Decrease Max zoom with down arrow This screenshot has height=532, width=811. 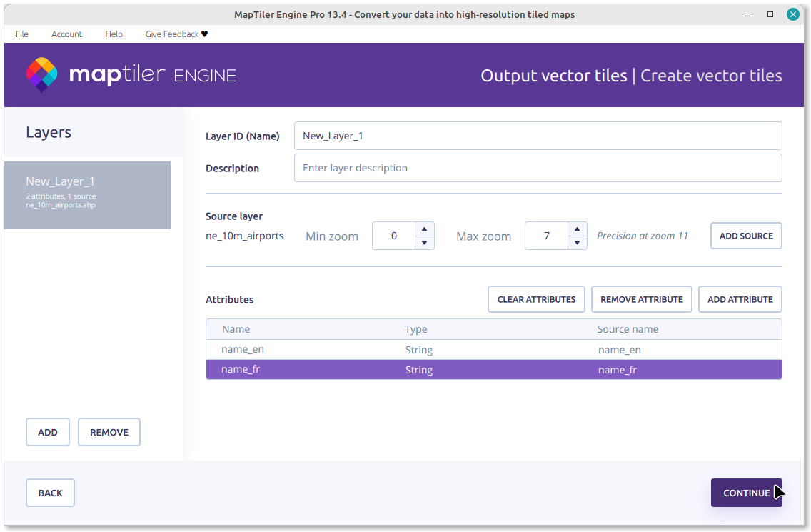pos(577,243)
